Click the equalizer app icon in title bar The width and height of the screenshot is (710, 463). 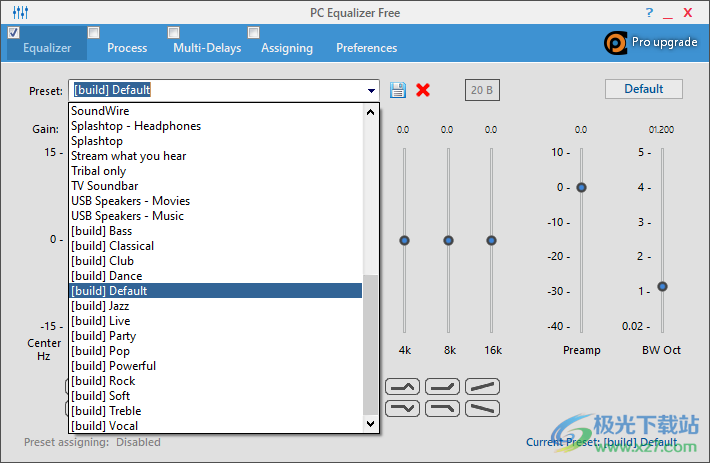point(20,12)
